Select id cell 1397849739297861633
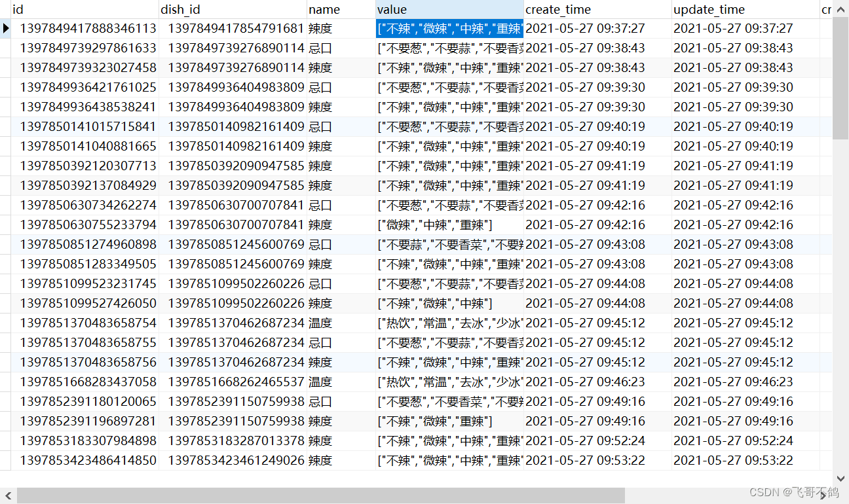849x504 pixels. pos(85,48)
